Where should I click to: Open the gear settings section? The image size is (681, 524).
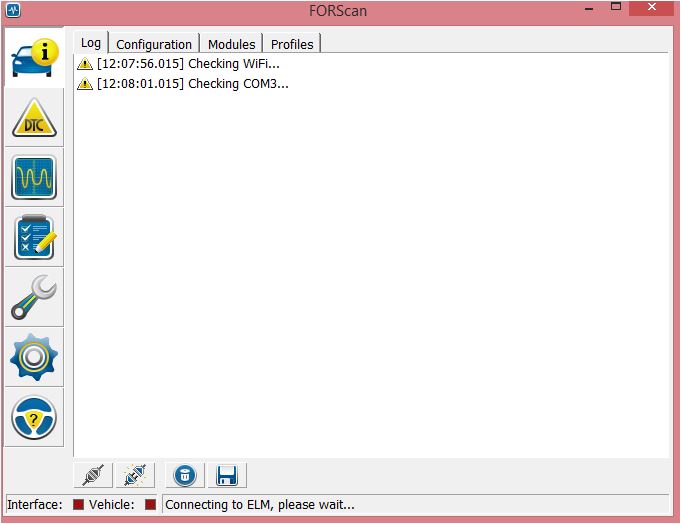tap(34, 357)
